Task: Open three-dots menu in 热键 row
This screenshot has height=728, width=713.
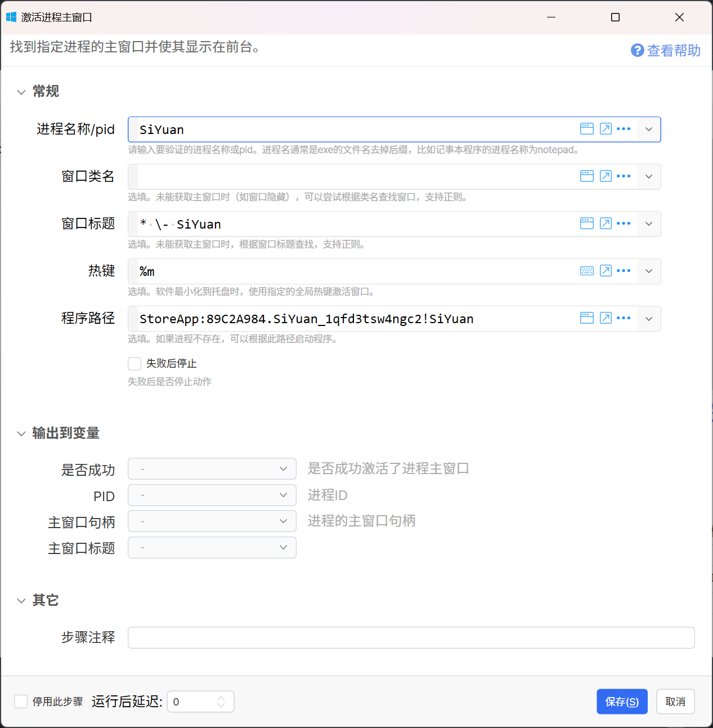Action: point(624,271)
